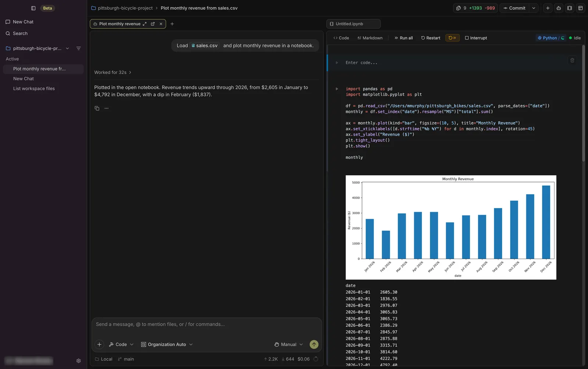The image size is (588, 369).
Task: Click the plus icon in top toolbar
Action: click(x=548, y=8)
